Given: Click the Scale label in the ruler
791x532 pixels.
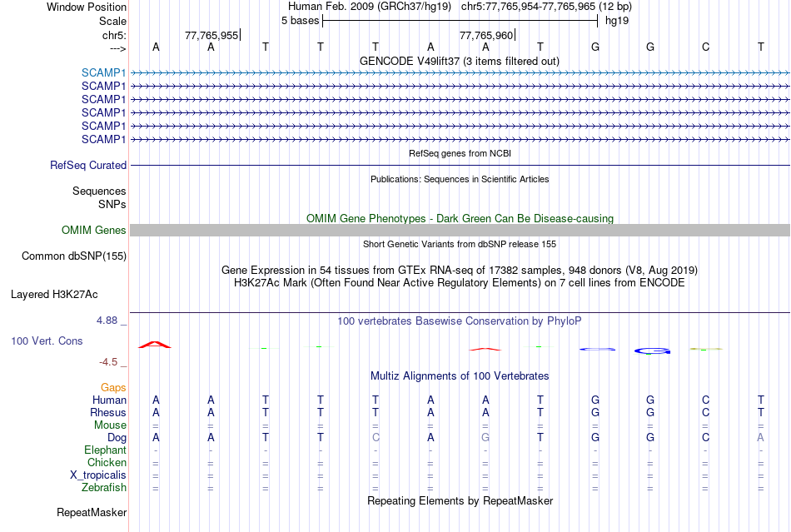Looking at the screenshot, I should click(112, 21).
